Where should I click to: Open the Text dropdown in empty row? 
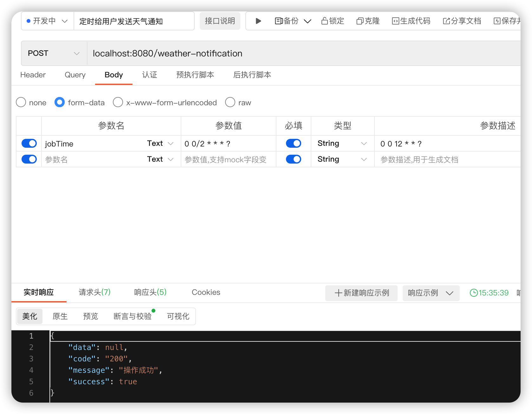(160, 159)
